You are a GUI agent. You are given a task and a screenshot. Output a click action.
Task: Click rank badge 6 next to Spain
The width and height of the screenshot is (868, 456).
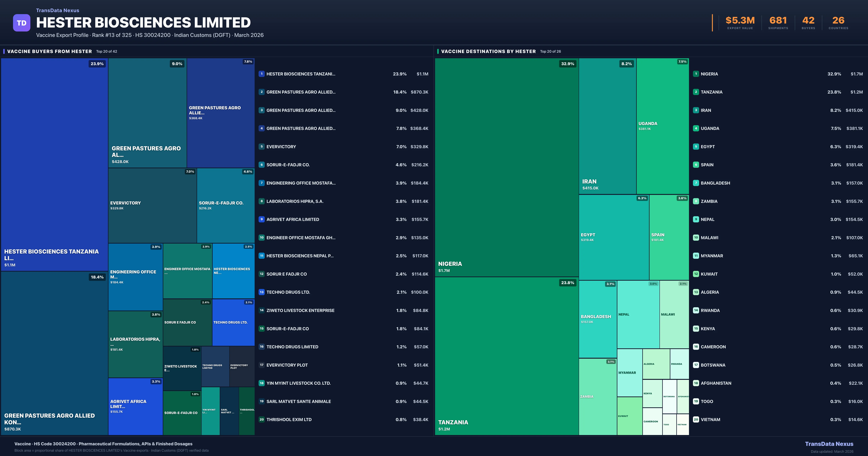pos(696,165)
